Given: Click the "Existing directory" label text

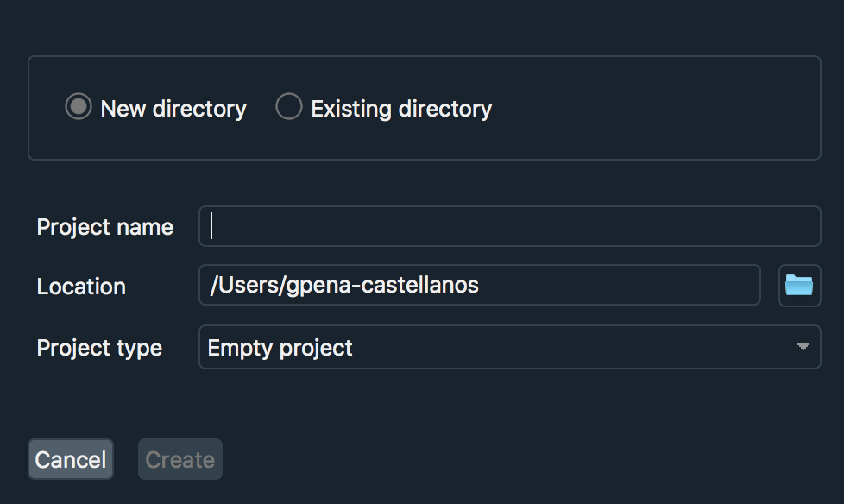Looking at the screenshot, I should pyautogui.click(x=401, y=109).
